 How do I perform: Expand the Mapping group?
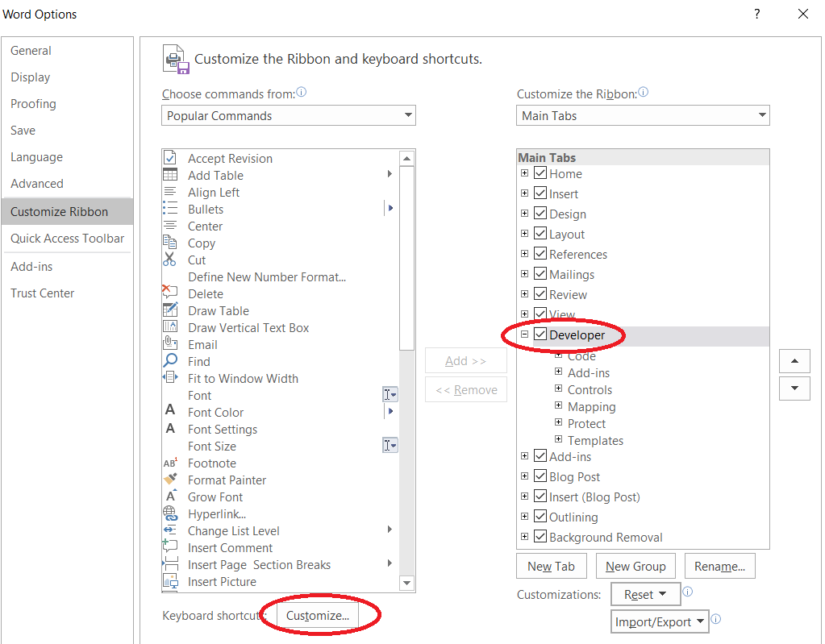click(559, 406)
